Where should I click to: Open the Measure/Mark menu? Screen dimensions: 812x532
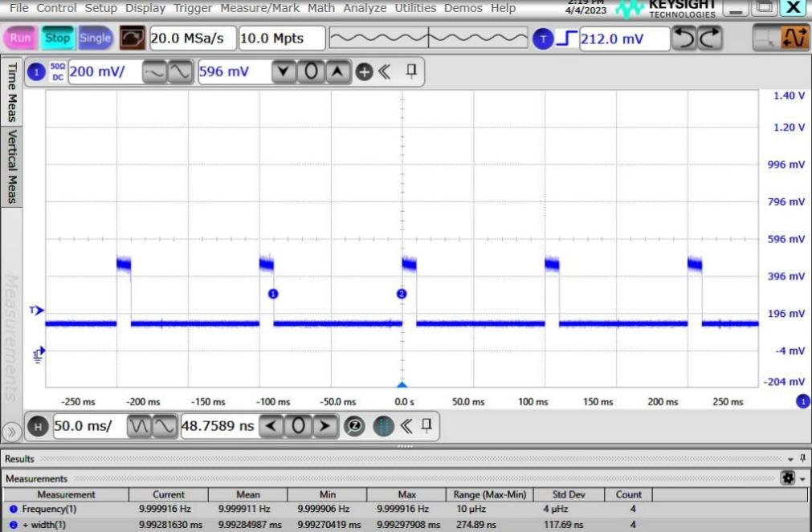coord(260,8)
